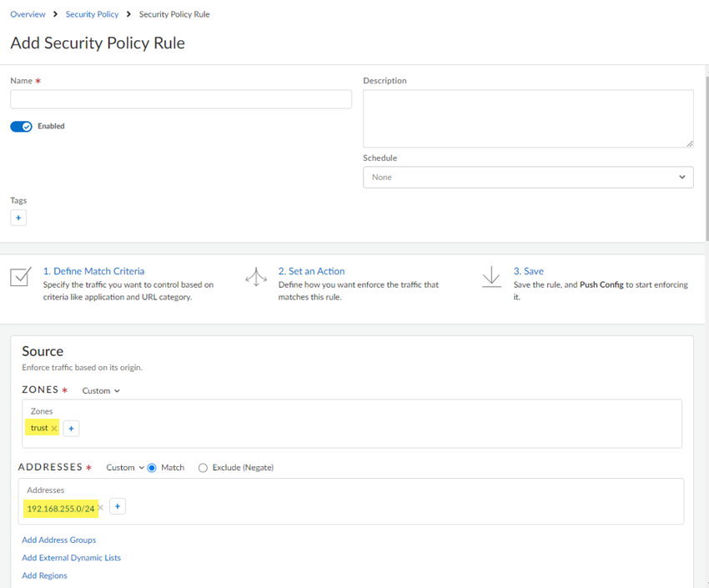Open the Schedule dropdown
The image size is (709, 588).
(x=527, y=177)
